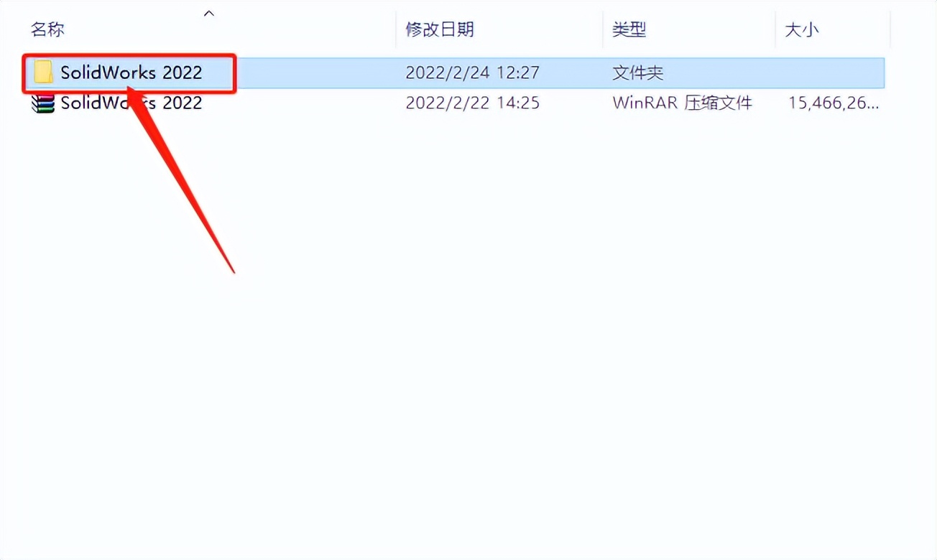Click the 15,466,26... size value
937x560 pixels.
tap(834, 103)
